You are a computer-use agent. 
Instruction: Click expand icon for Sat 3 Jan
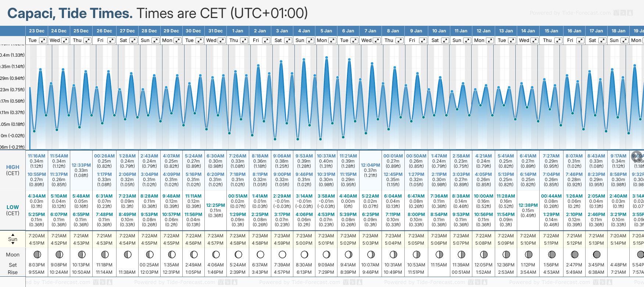pos(288,40)
